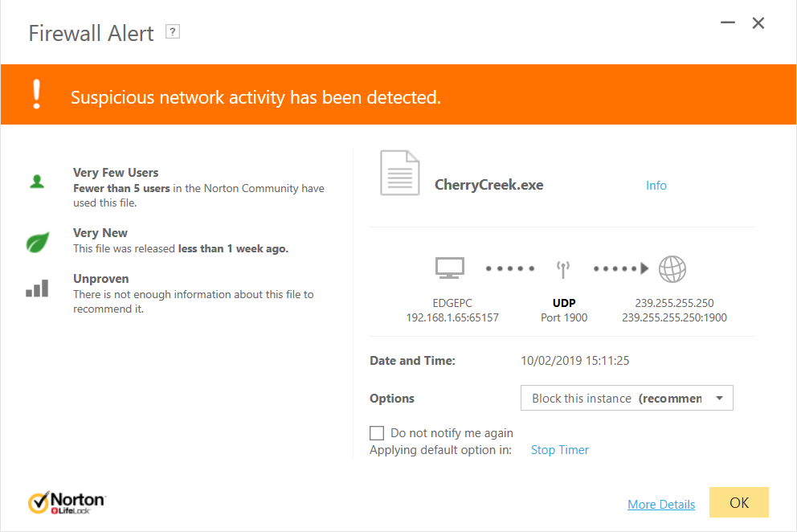Open the More Details link
The height and width of the screenshot is (532, 797).
tap(661, 505)
